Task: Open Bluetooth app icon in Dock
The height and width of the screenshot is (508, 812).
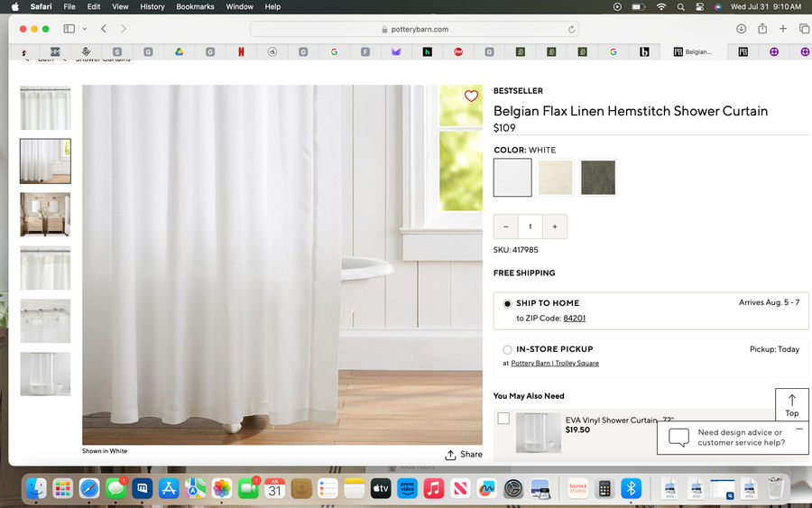Action: click(631, 488)
